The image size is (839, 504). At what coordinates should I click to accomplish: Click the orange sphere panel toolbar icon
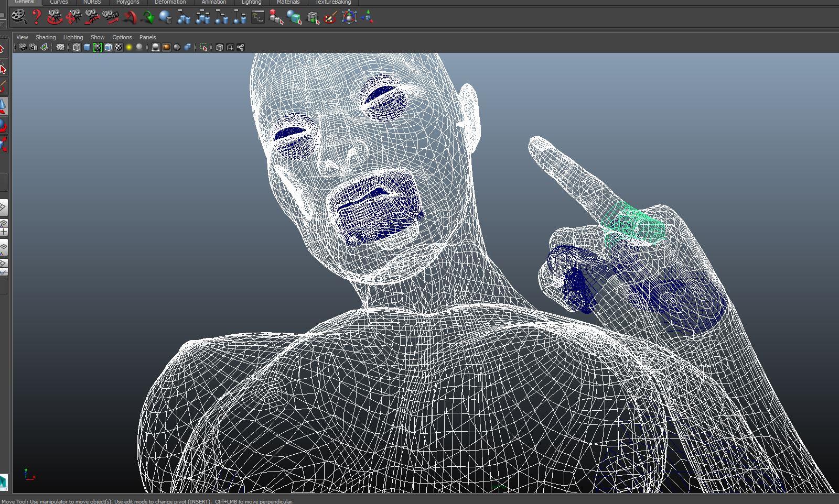(166, 47)
